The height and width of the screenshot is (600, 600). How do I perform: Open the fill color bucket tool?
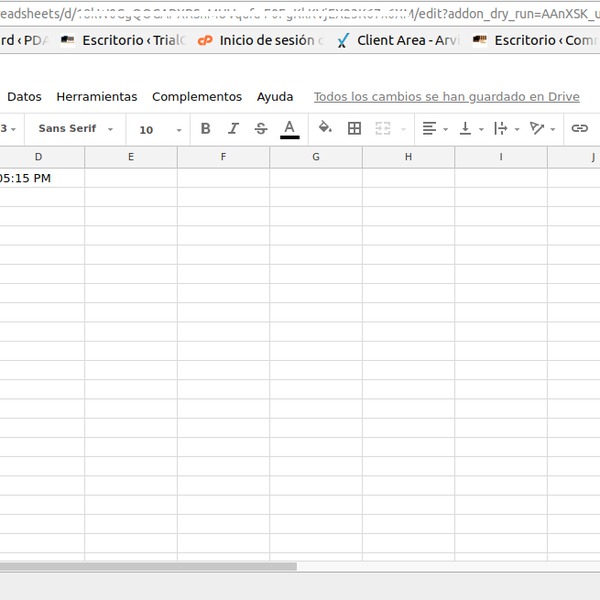tap(325, 129)
